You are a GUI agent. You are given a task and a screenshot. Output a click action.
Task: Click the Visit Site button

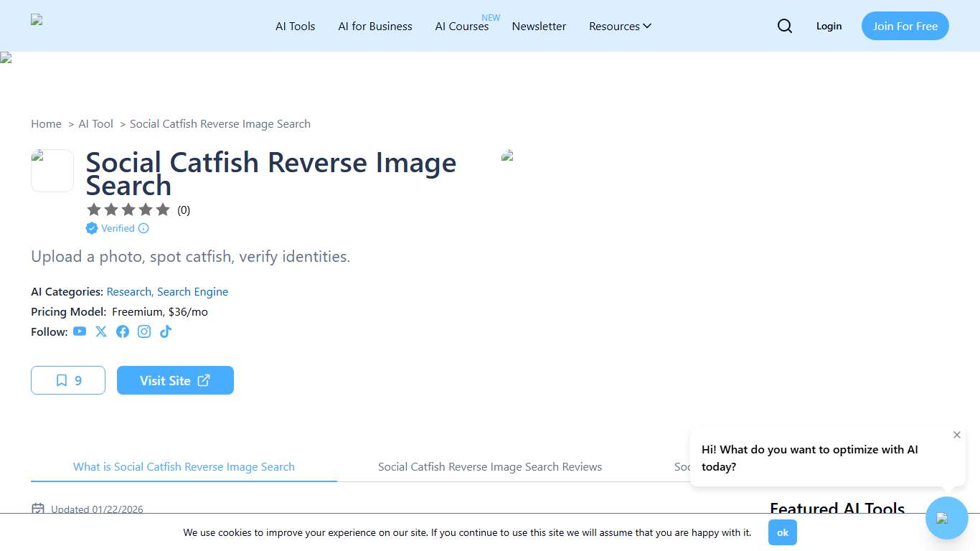click(x=175, y=380)
